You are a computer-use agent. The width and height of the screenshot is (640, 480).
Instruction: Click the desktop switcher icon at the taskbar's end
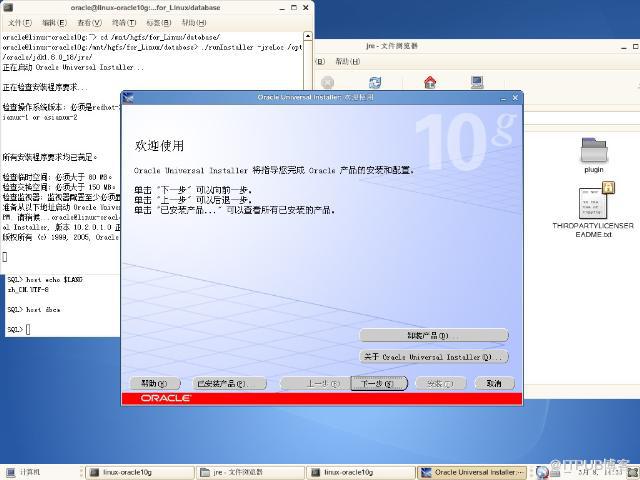pyautogui.click(x=634, y=473)
